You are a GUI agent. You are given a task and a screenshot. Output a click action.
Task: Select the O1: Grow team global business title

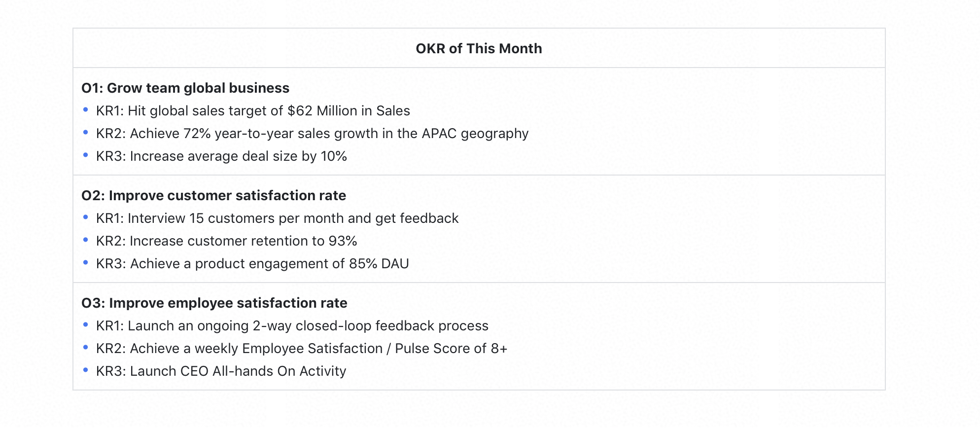[185, 88]
